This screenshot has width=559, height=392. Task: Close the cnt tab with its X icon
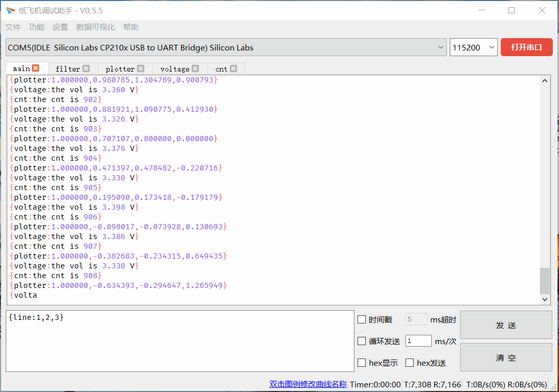[x=233, y=69]
